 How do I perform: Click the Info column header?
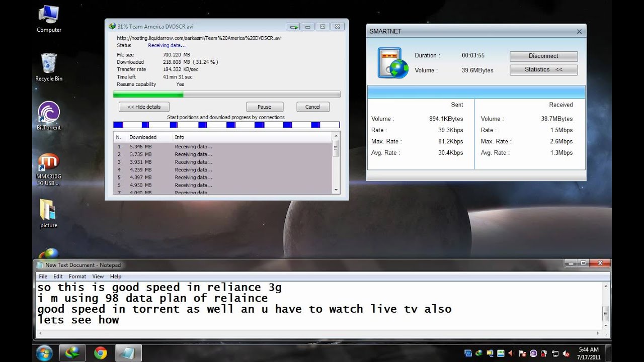(x=252, y=137)
